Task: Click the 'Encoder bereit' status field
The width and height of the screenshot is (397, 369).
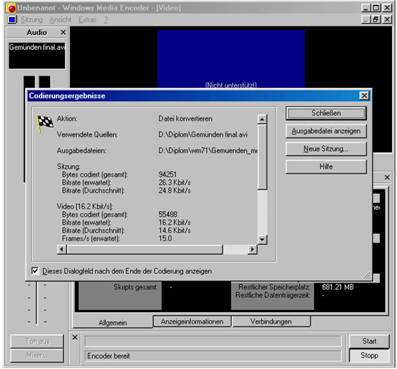Action: (213, 356)
